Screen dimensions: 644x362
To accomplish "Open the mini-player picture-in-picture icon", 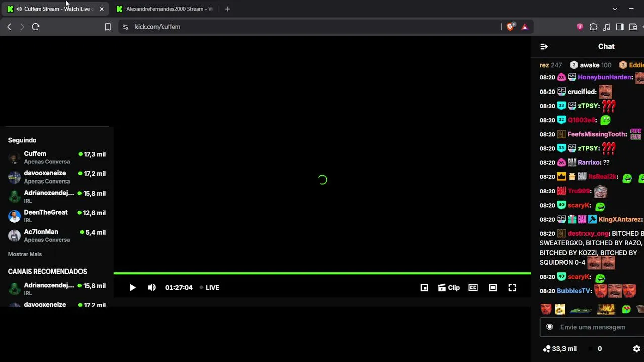I will pyautogui.click(x=424, y=287).
